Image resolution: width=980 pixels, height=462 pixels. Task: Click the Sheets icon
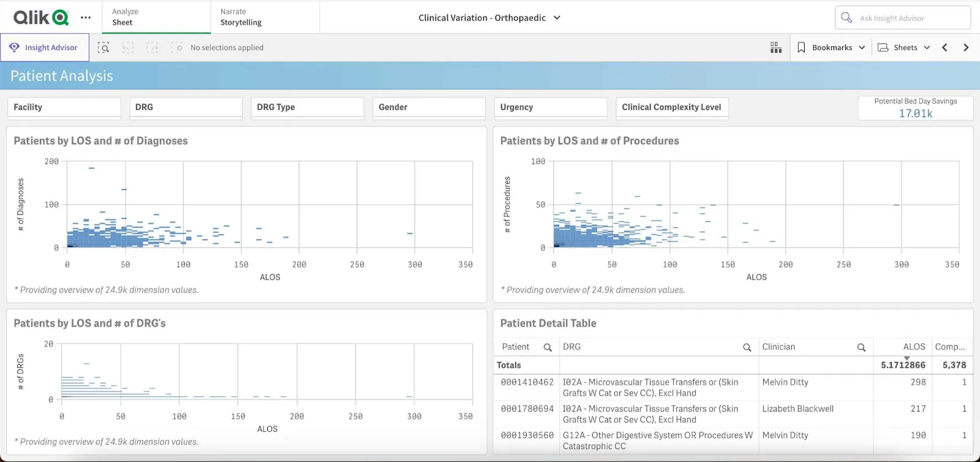tap(883, 47)
